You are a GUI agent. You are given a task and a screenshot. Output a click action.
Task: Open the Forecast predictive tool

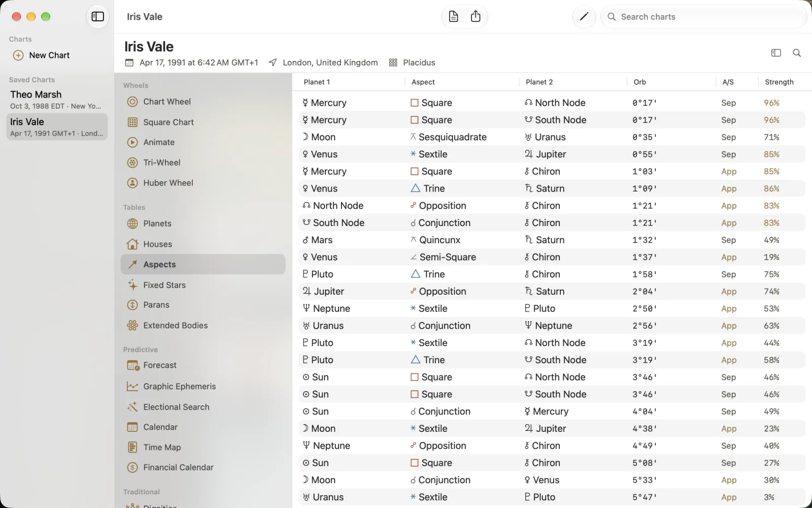point(203,365)
